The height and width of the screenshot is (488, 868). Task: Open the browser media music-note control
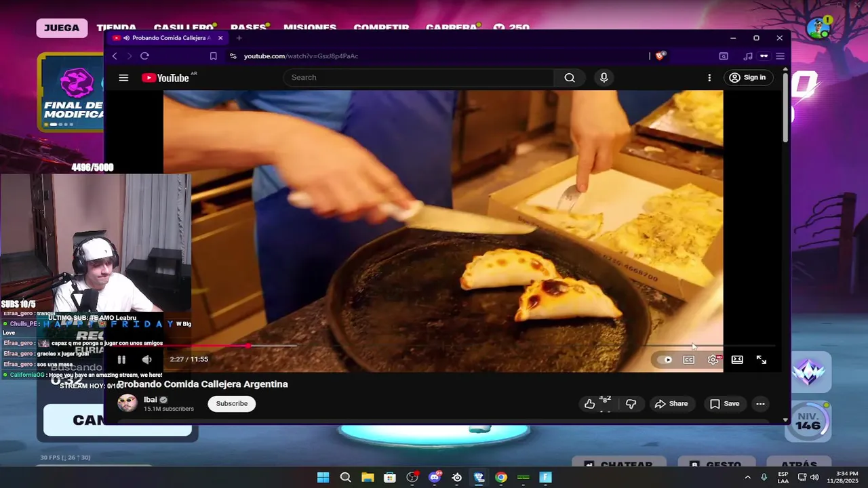pyautogui.click(x=748, y=56)
